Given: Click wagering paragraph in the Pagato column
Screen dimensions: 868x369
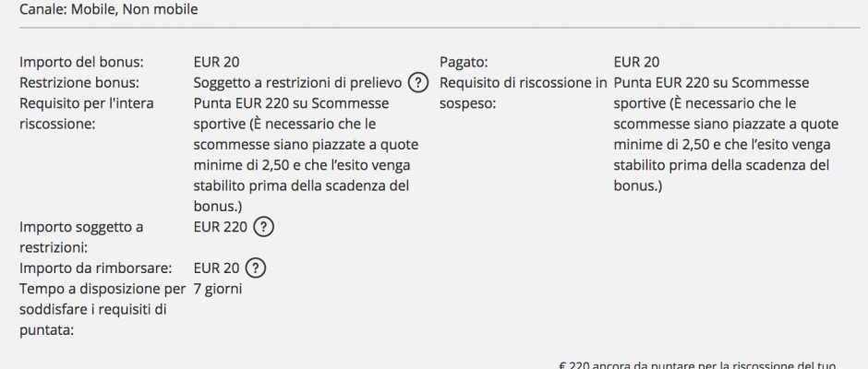Looking at the screenshot, I should pos(727,135).
